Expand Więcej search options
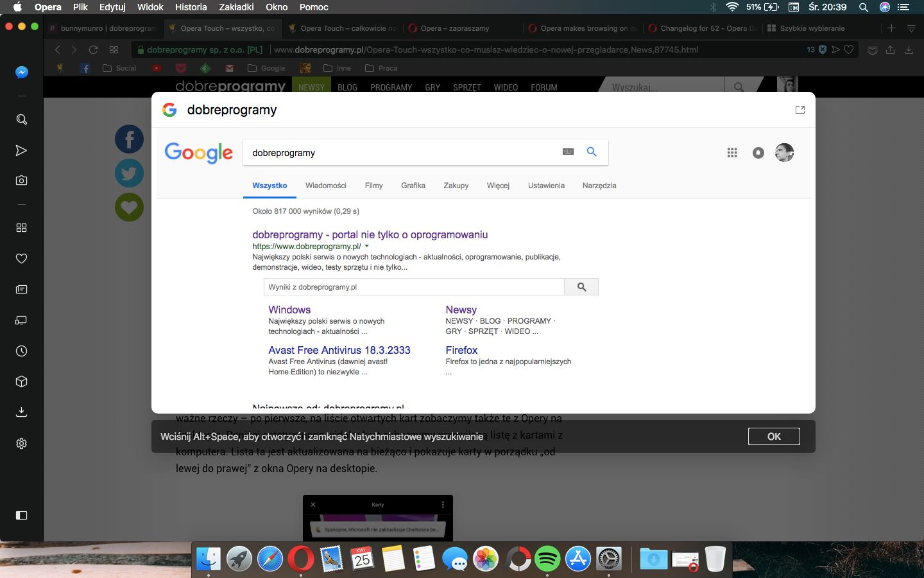Image resolution: width=924 pixels, height=578 pixels. (498, 186)
